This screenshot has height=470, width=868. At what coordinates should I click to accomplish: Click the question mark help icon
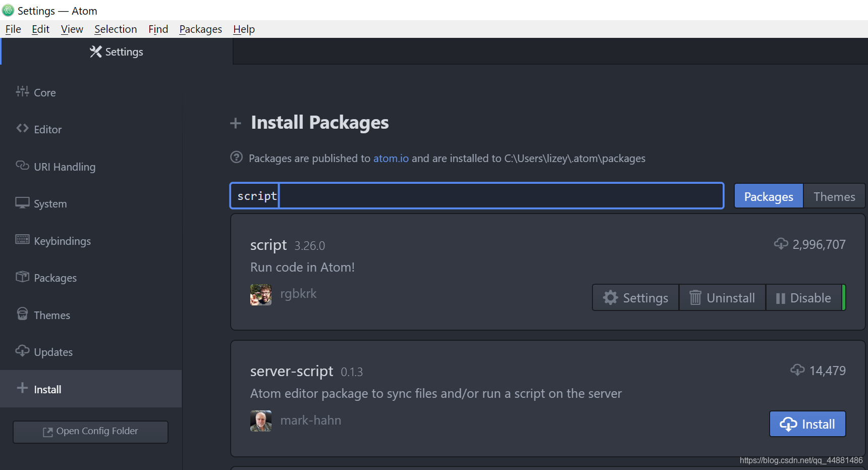tap(236, 157)
